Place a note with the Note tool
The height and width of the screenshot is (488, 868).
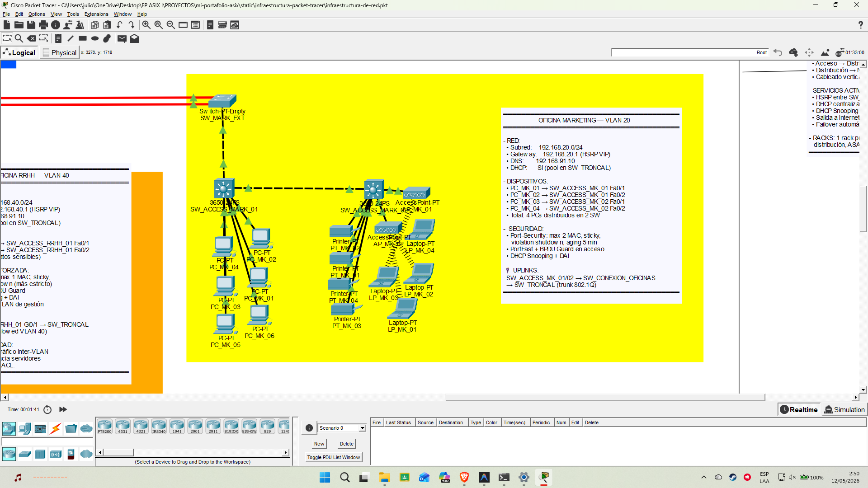click(58, 38)
